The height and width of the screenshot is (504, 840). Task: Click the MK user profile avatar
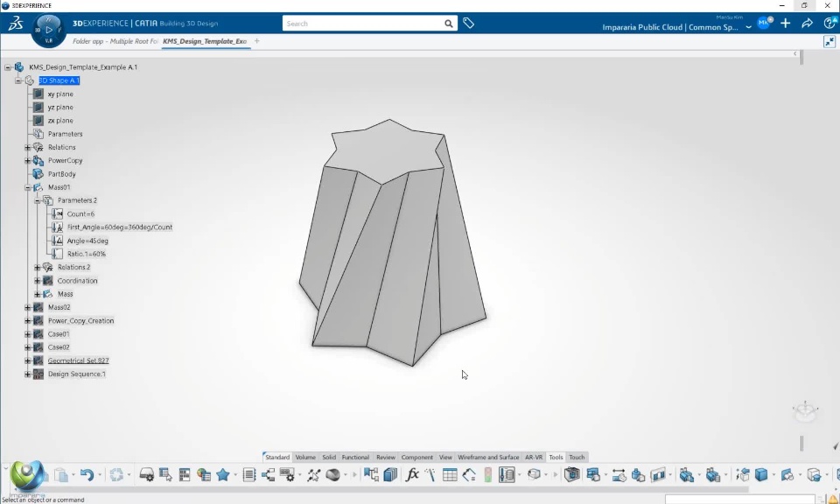pyautogui.click(x=764, y=23)
